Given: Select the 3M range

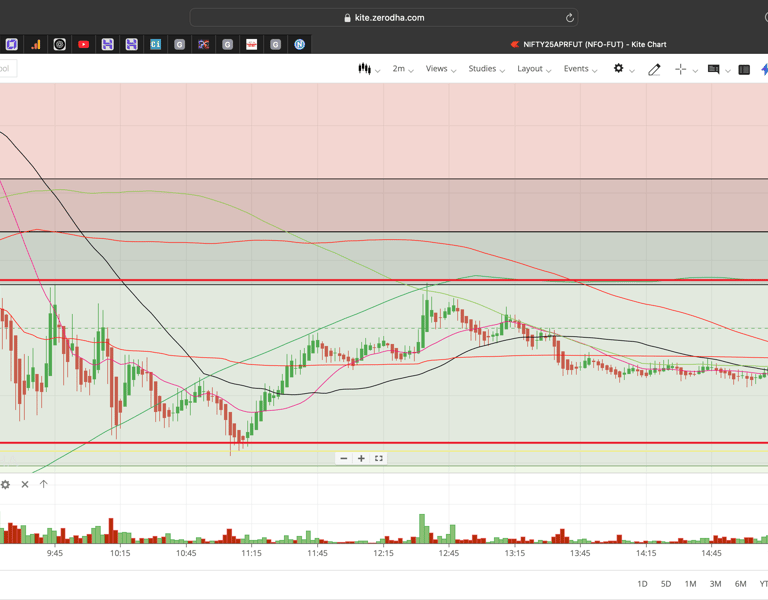Looking at the screenshot, I should 715,584.
